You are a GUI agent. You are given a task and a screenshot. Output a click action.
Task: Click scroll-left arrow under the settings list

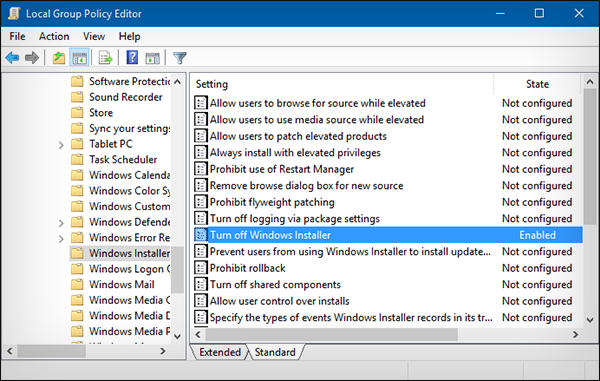click(x=198, y=334)
